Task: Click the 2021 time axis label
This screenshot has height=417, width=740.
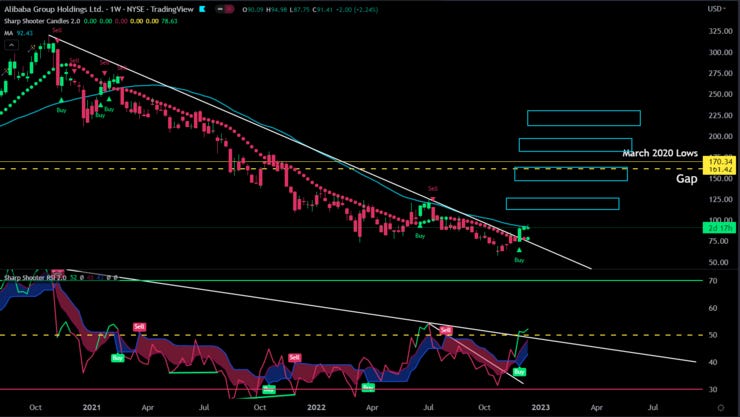Action: click(92, 407)
